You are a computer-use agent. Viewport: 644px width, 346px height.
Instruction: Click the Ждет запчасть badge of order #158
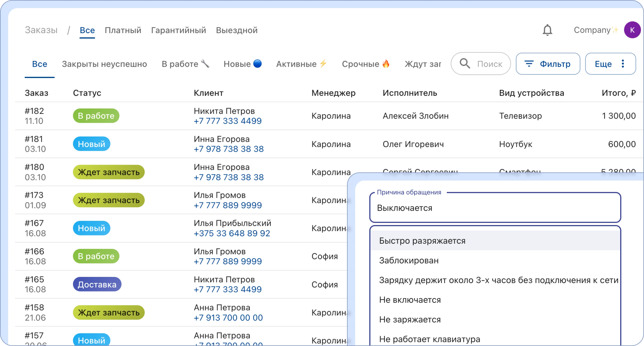[x=109, y=312]
